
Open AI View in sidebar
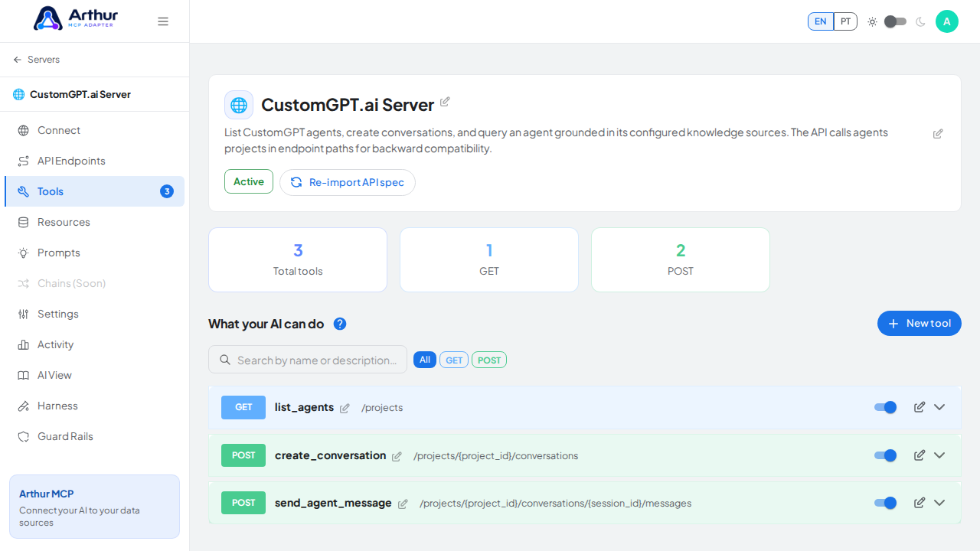click(94, 375)
